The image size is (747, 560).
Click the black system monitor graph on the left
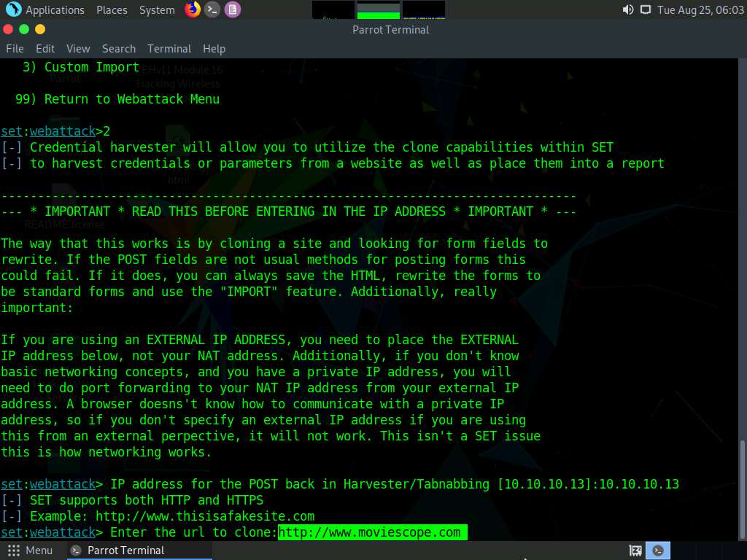(x=333, y=10)
